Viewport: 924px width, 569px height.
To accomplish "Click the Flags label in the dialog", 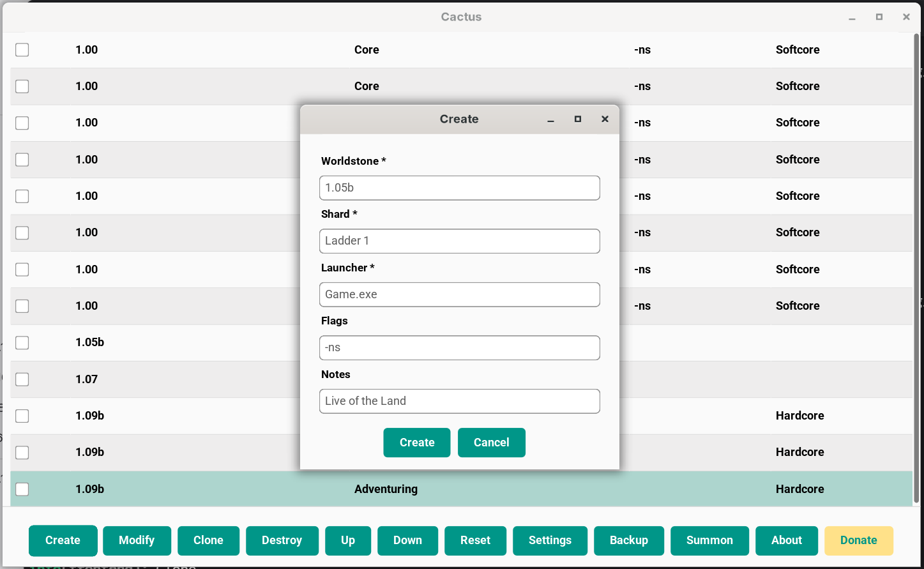I will click(x=335, y=321).
